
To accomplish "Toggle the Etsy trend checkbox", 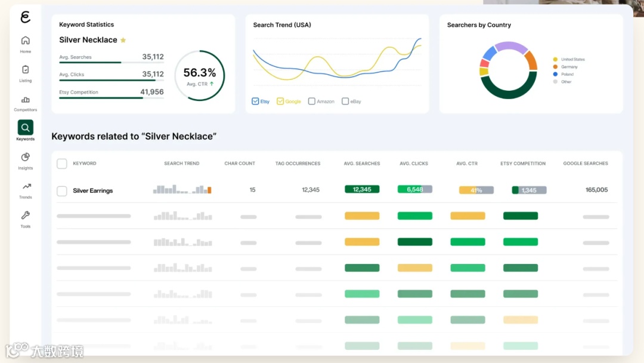I will 255,101.
